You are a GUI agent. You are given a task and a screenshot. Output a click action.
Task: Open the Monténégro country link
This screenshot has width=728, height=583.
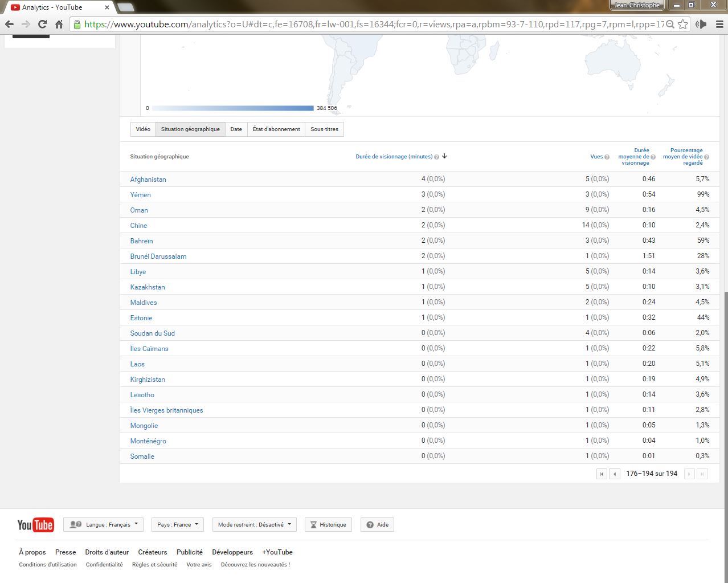pos(148,441)
